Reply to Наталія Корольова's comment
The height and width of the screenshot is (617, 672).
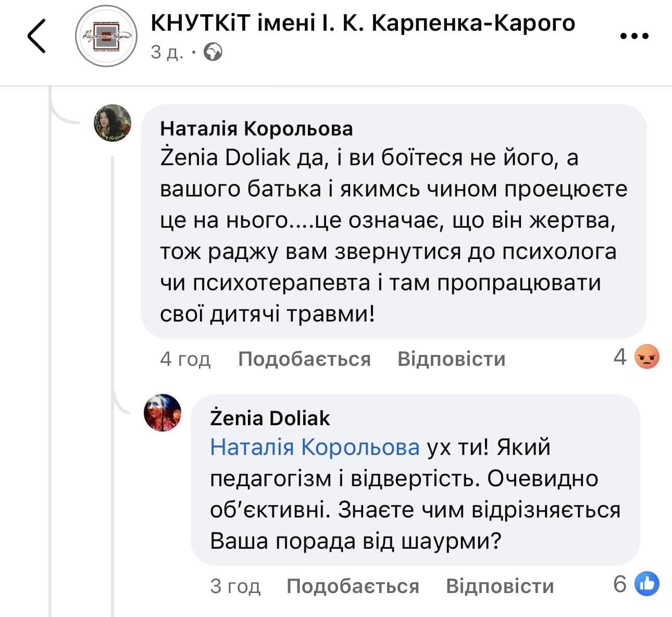pos(451,359)
